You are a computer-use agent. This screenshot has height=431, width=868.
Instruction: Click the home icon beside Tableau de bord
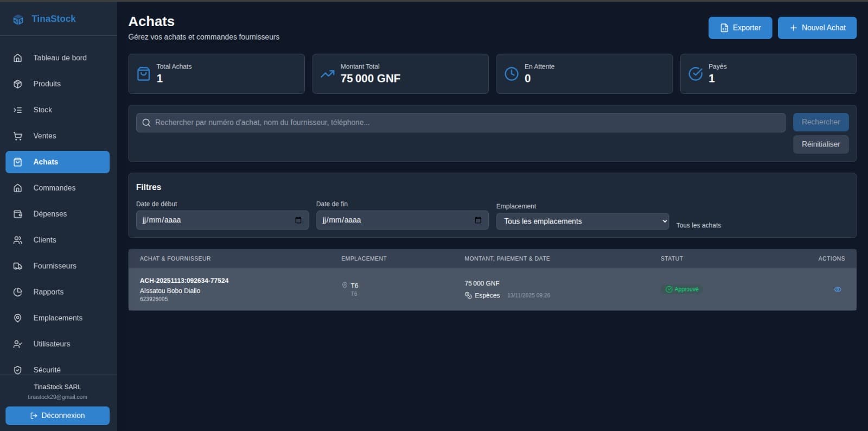tap(18, 58)
